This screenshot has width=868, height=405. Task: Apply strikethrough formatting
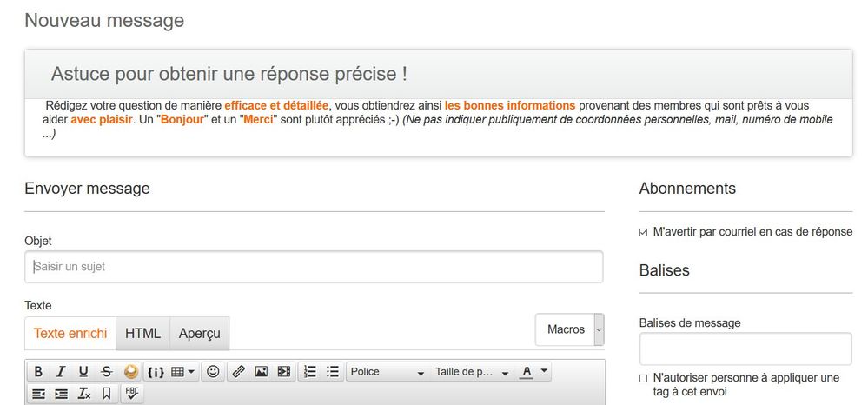coord(106,372)
